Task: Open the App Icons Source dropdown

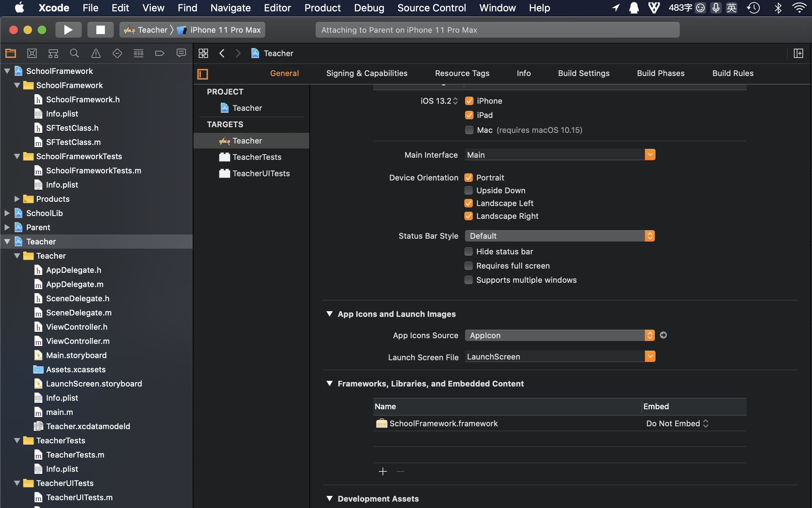Action: [x=560, y=335]
